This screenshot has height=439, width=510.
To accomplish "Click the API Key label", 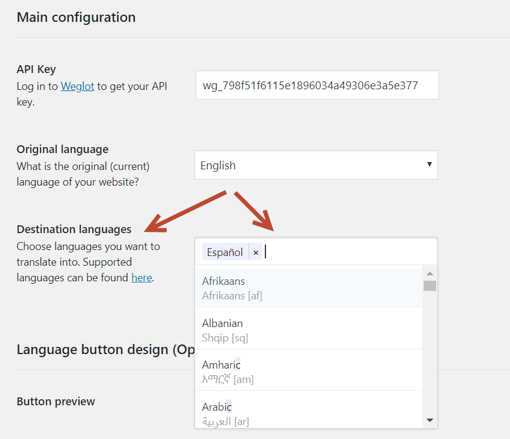I will coord(36,69).
